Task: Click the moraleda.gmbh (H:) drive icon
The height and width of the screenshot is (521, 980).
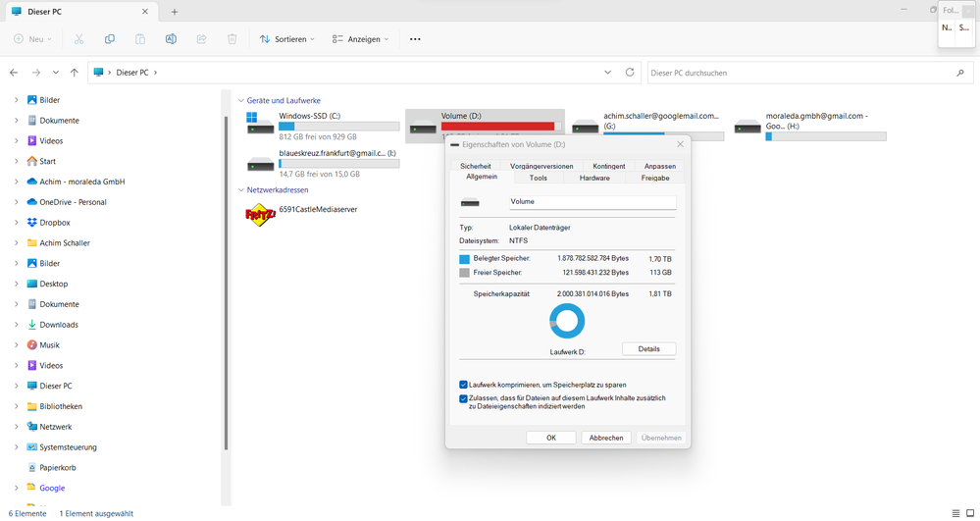Action: (748, 127)
